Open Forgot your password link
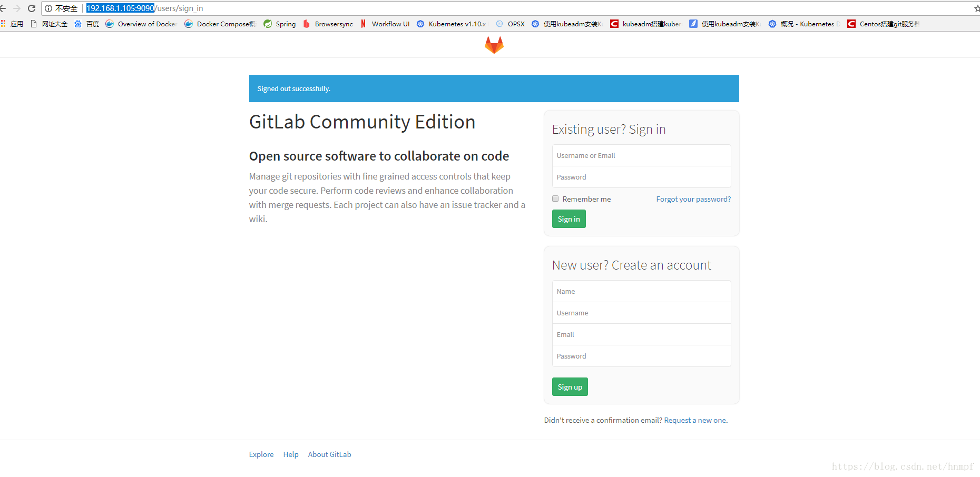The height and width of the screenshot is (477, 980). tap(693, 199)
